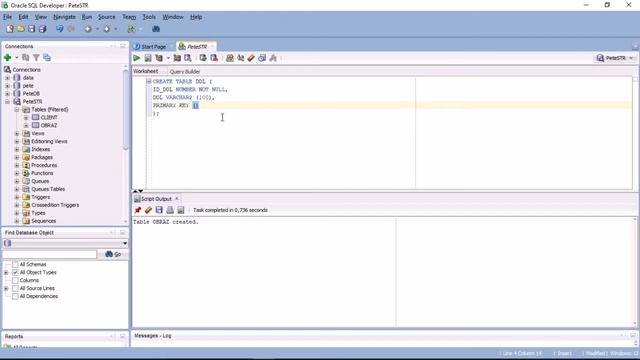640x360 pixels.
Task: Select the Worksheet tab
Action: point(146,71)
